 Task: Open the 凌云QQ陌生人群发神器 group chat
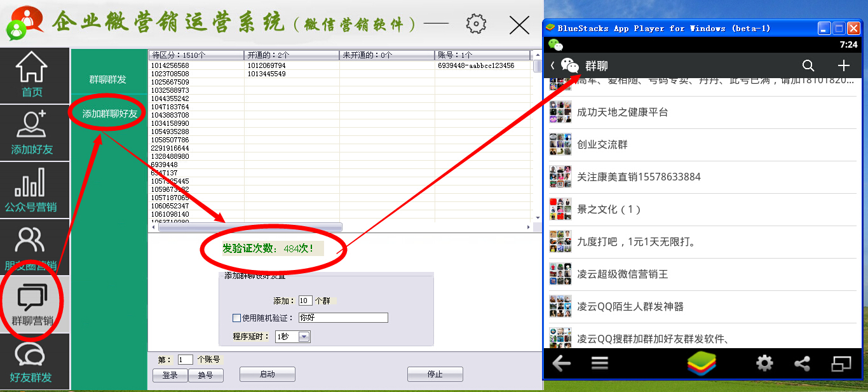coord(703,307)
